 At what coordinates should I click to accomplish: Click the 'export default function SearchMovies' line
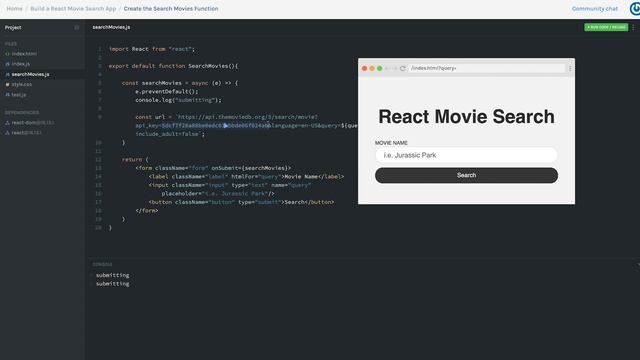tap(173, 66)
